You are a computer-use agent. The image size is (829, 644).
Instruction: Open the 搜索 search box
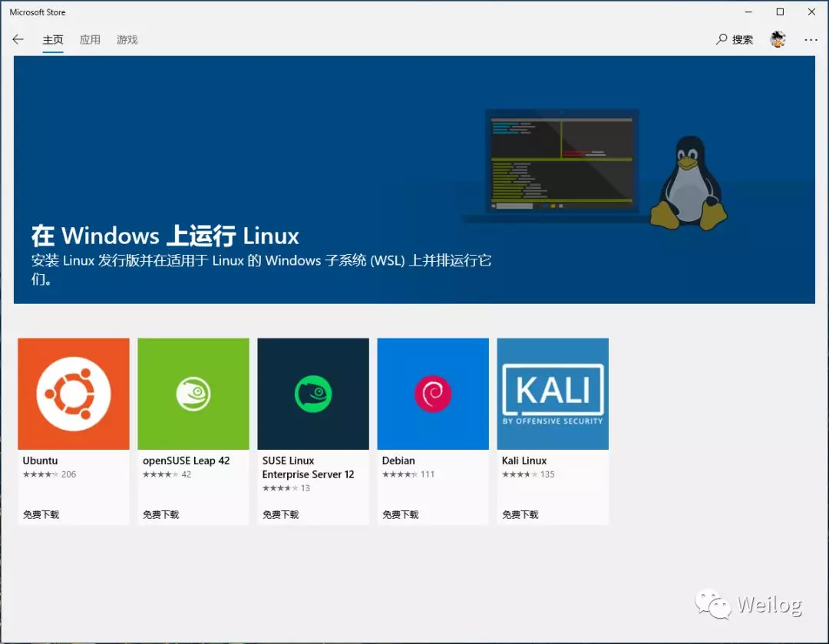click(735, 40)
